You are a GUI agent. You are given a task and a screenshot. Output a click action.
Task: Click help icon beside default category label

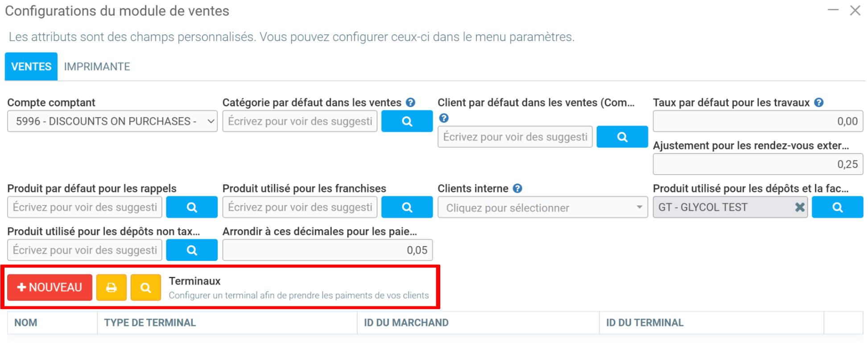[x=411, y=103]
